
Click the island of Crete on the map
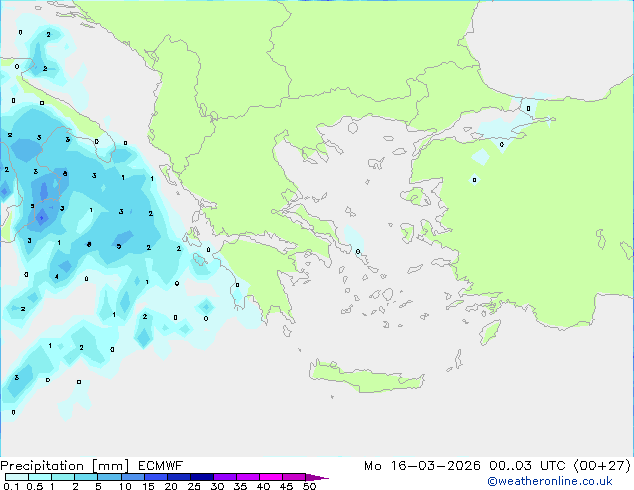click(x=366, y=378)
